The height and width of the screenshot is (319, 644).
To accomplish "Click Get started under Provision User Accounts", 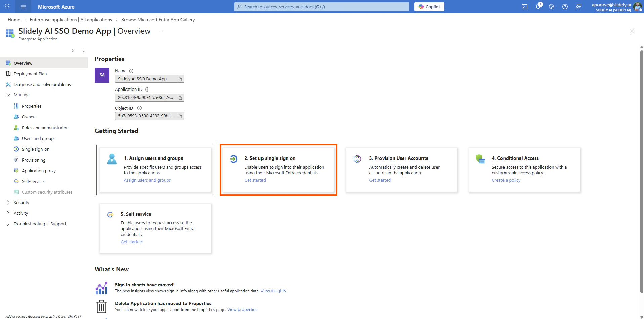I will tap(380, 180).
